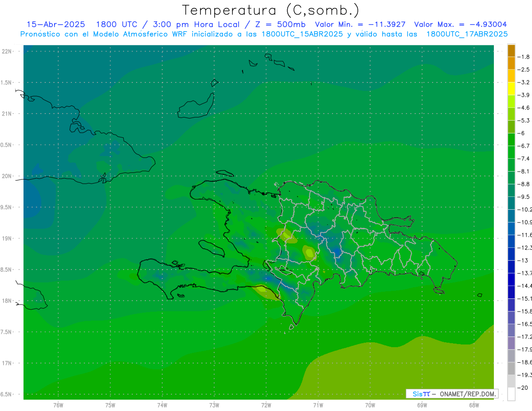The height and width of the screenshot is (411, 532).
Task: Click the "18N" latitude label
Action: coord(8,301)
